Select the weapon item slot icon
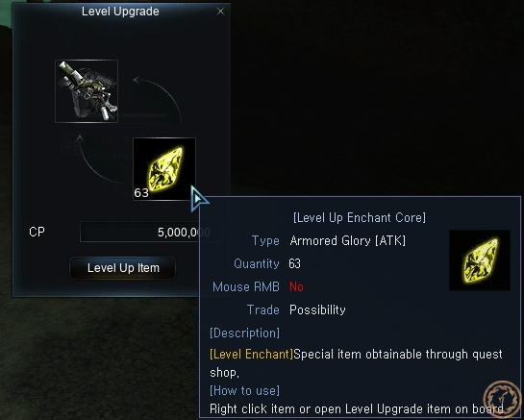The image size is (524, 420). [87, 91]
